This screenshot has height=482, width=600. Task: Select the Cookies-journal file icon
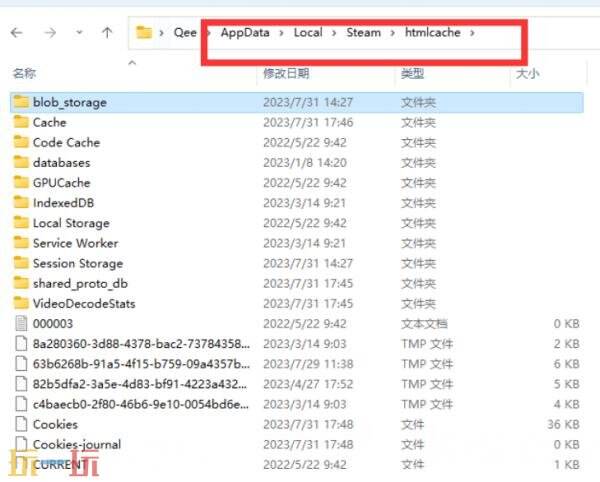(x=21, y=444)
